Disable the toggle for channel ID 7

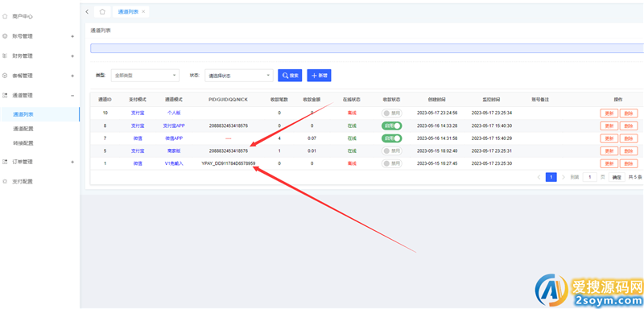click(392, 138)
